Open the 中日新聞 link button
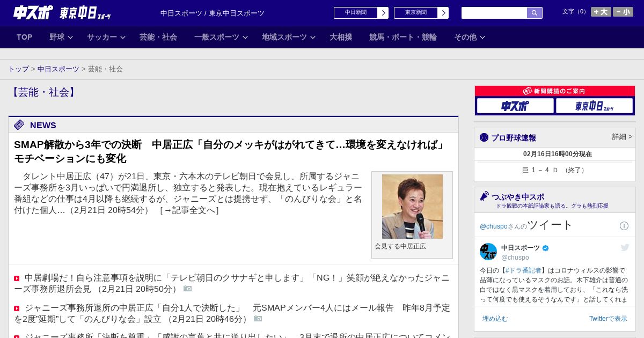Image resolution: width=644 pixels, height=338 pixels. click(356, 13)
